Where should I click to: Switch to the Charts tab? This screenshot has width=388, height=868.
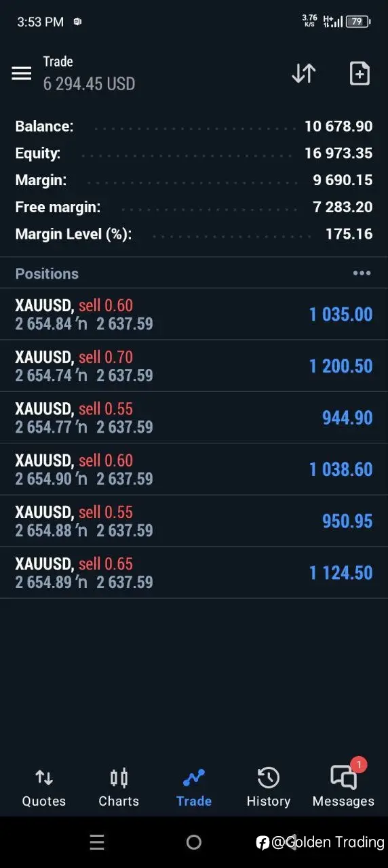click(119, 788)
